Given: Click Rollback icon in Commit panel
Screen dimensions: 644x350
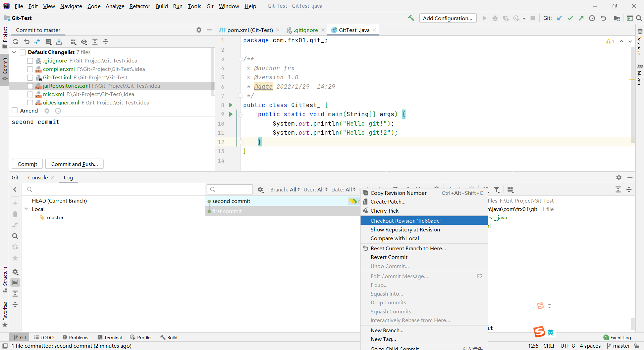Looking at the screenshot, I should click(27, 42).
